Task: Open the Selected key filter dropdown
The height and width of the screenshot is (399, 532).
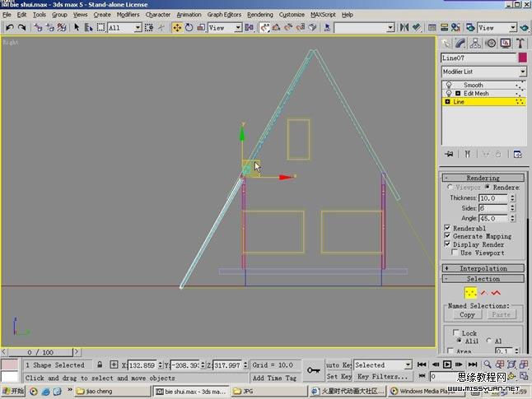Action: click(x=408, y=365)
